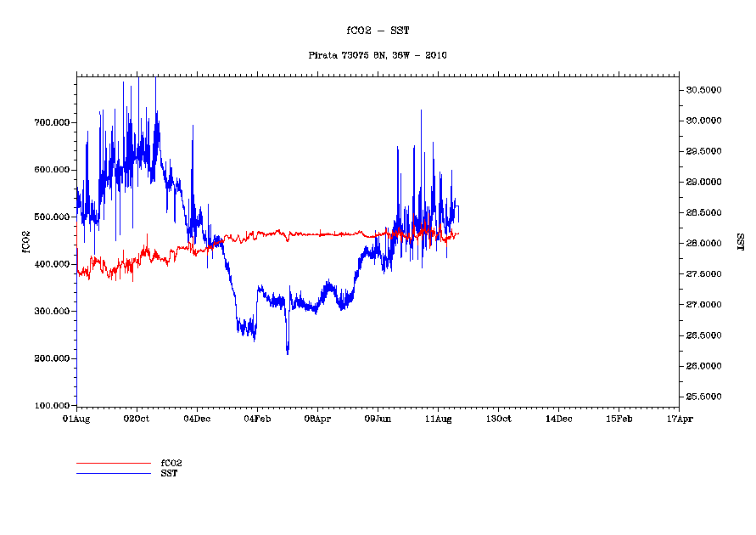Viewport: 756px width, 535px height.
Task: Click the '700.000' left axis value
Action: tap(52, 122)
